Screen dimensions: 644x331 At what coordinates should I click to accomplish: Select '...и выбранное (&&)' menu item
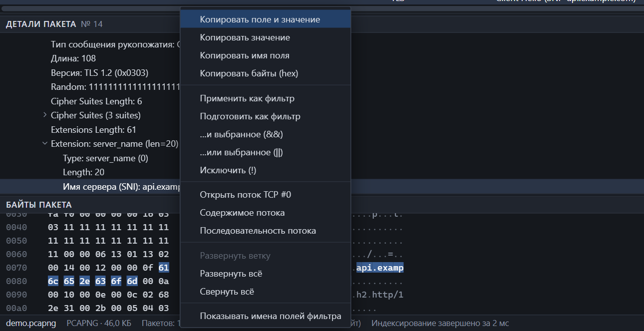pos(265,134)
